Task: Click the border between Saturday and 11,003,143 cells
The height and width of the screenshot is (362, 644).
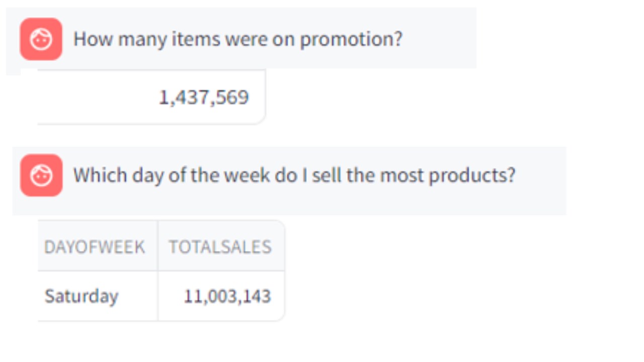Action: point(158,296)
